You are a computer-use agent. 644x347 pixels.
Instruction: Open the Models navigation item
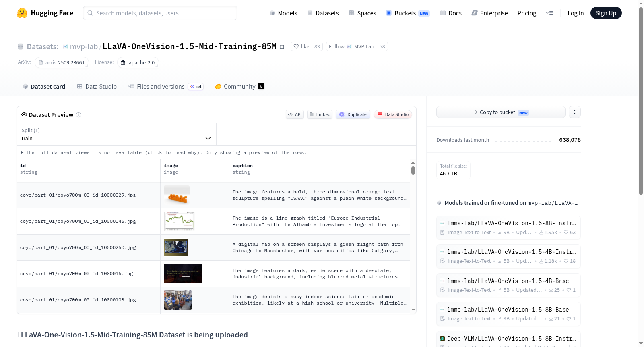283,13
